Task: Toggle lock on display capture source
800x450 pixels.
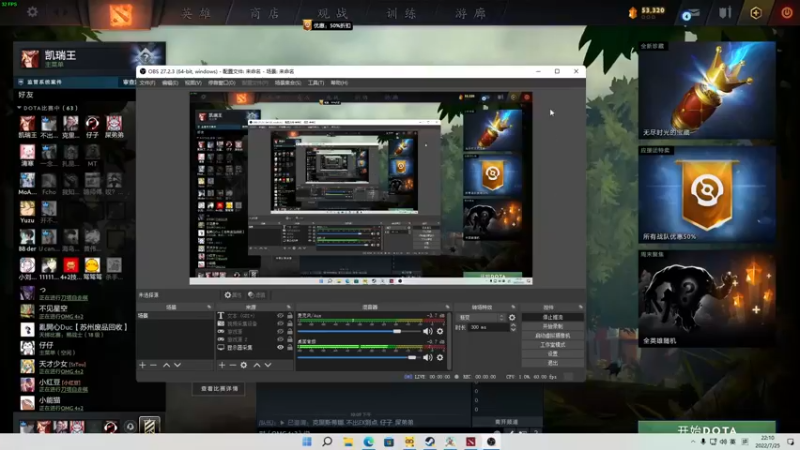Action: [290, 347]
